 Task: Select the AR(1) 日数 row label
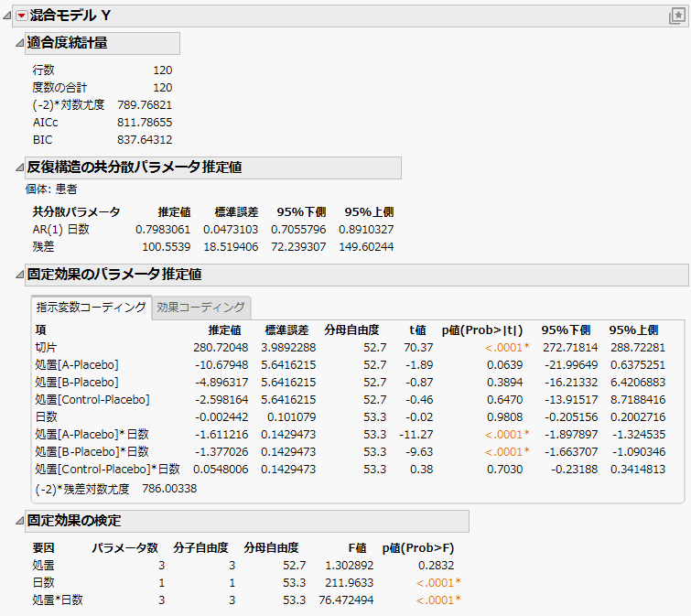(x=60, y=229)
